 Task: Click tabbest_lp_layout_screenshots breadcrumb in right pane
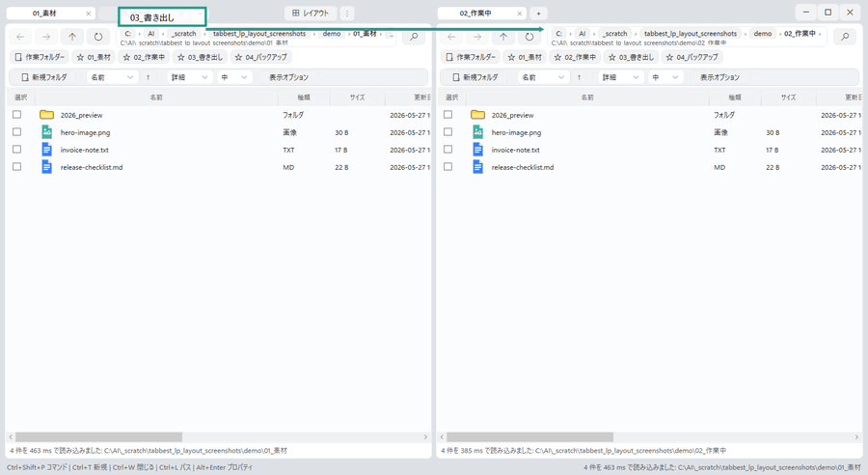691,34
